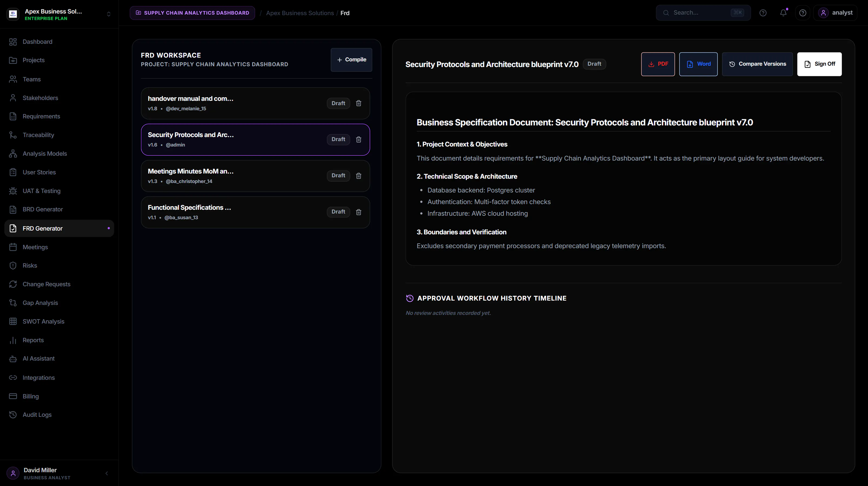Open the Supply Chain Analytics Dashboard project selector
868x486 pixels.
click(192, 13)
